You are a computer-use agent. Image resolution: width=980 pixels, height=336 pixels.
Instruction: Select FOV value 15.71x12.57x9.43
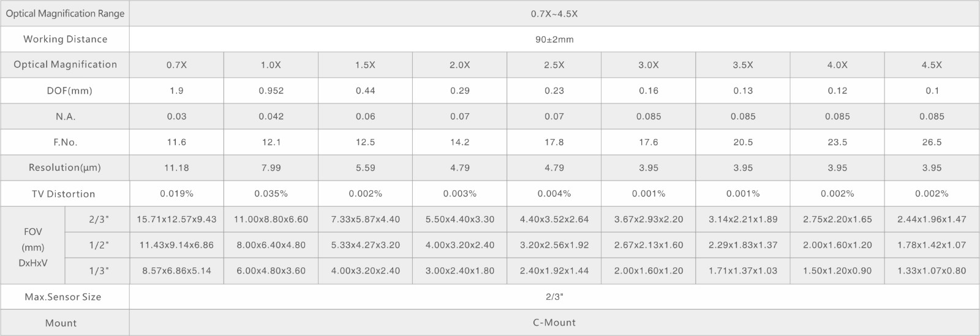177,219
